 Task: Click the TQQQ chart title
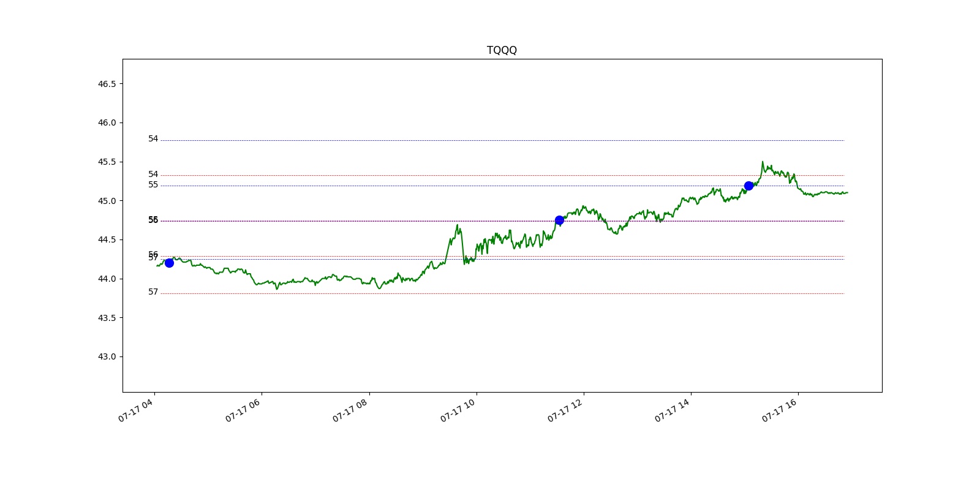(x=502, y=50)
